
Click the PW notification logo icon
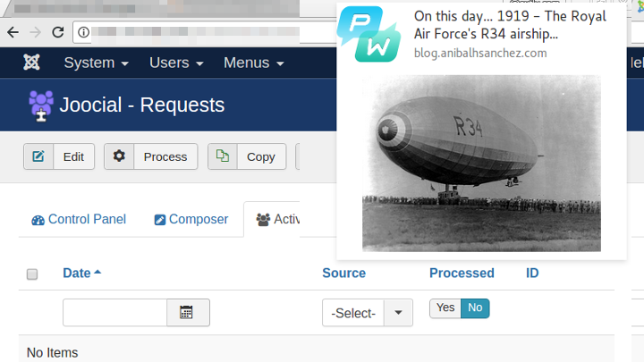pyautogui.click(x=369, y=34)
